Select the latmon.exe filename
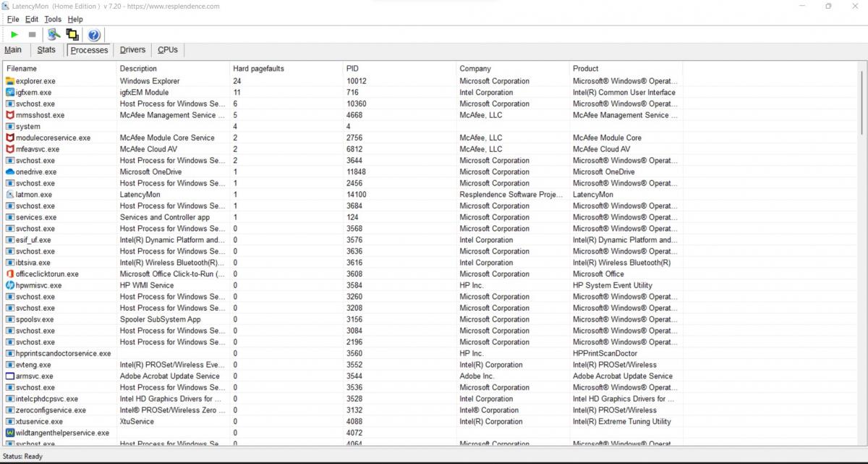Screen dimensions: 868x464 pos(34,195)
